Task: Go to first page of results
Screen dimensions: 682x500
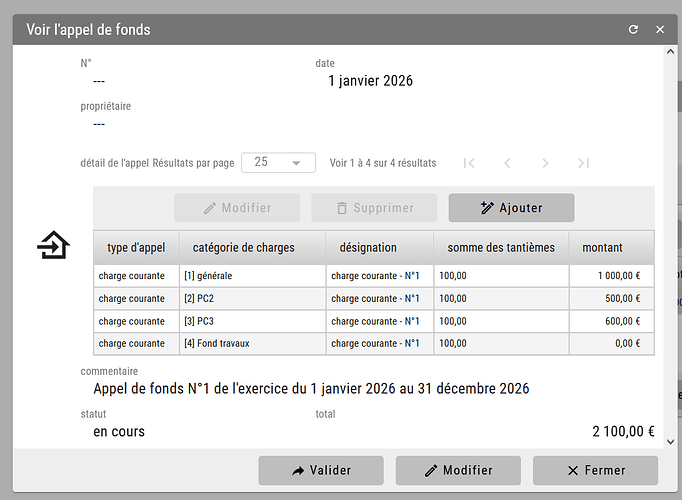Action: (469, 163)
